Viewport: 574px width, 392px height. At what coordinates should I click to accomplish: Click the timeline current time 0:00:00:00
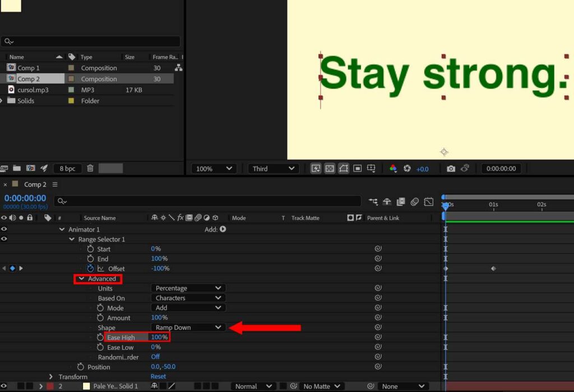(25, 198)
